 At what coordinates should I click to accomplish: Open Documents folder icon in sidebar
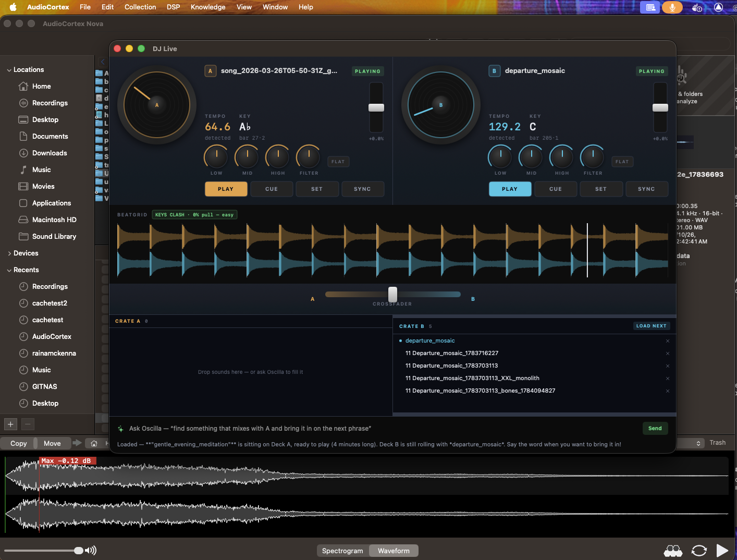coord(23,136)
